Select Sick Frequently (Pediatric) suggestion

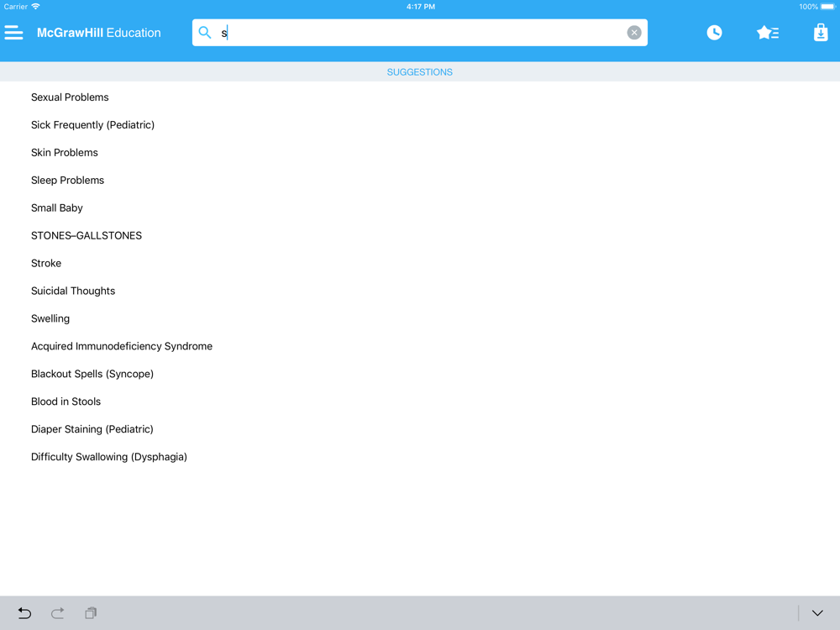pyautogui.click(x=92, y=125)
